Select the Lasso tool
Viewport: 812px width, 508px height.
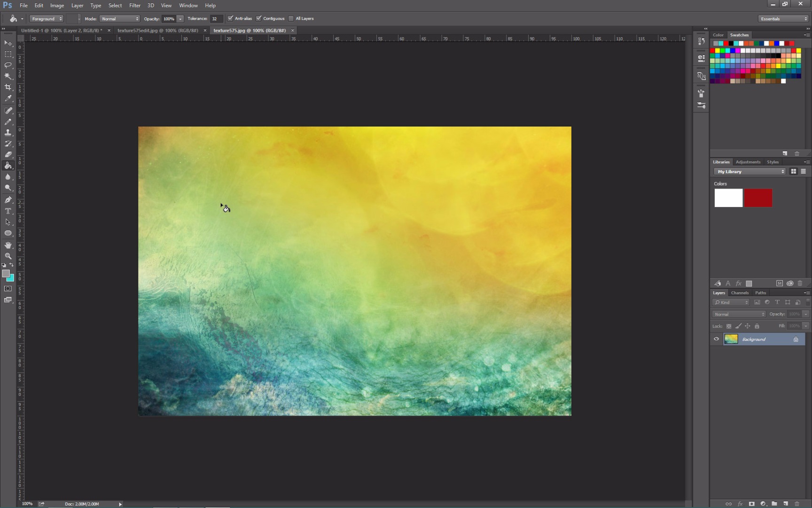(x=8, y=65)
